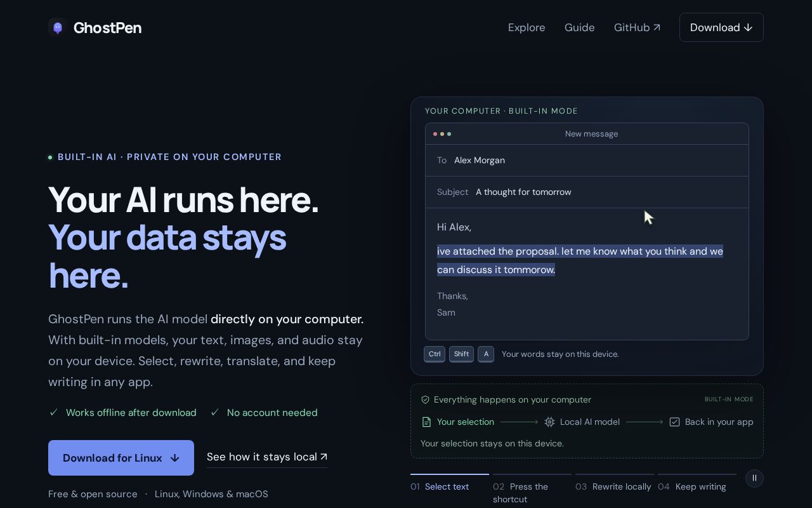Open the Explore nav item
The height and width of the screenshot is (508, 812).
pos(527,27)
